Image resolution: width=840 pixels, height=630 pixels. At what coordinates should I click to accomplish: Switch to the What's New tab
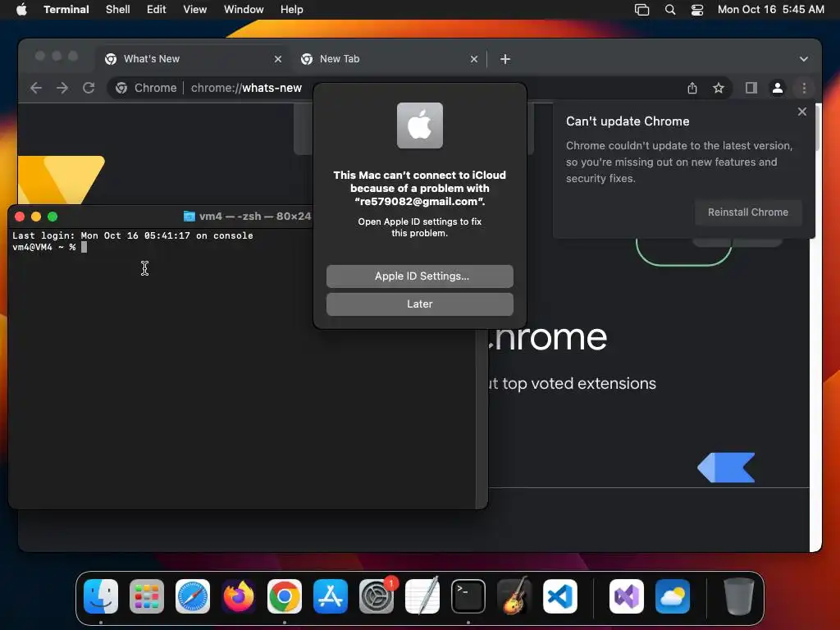click(x=193, y=59)
